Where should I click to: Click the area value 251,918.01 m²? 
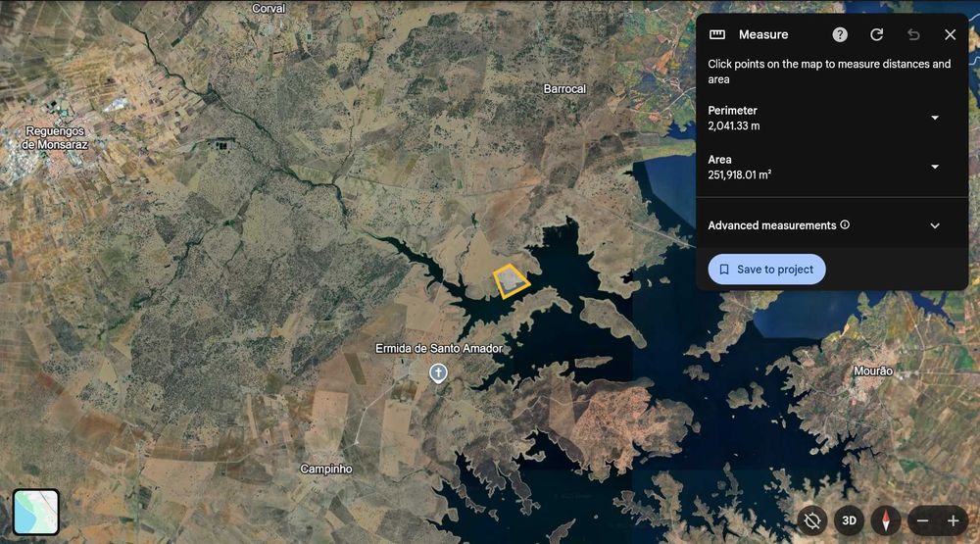click(x=739, y=175)
